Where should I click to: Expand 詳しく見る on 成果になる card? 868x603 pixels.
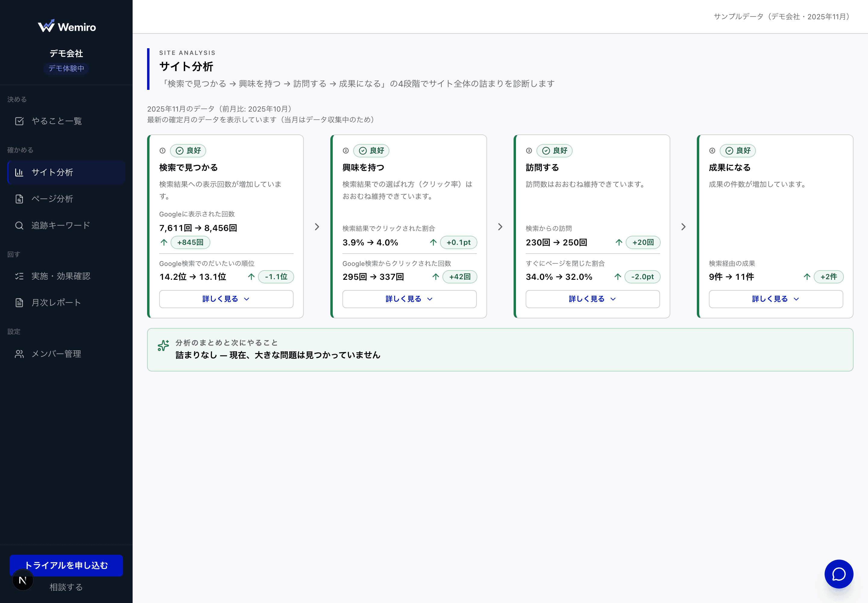coord(776,299)
